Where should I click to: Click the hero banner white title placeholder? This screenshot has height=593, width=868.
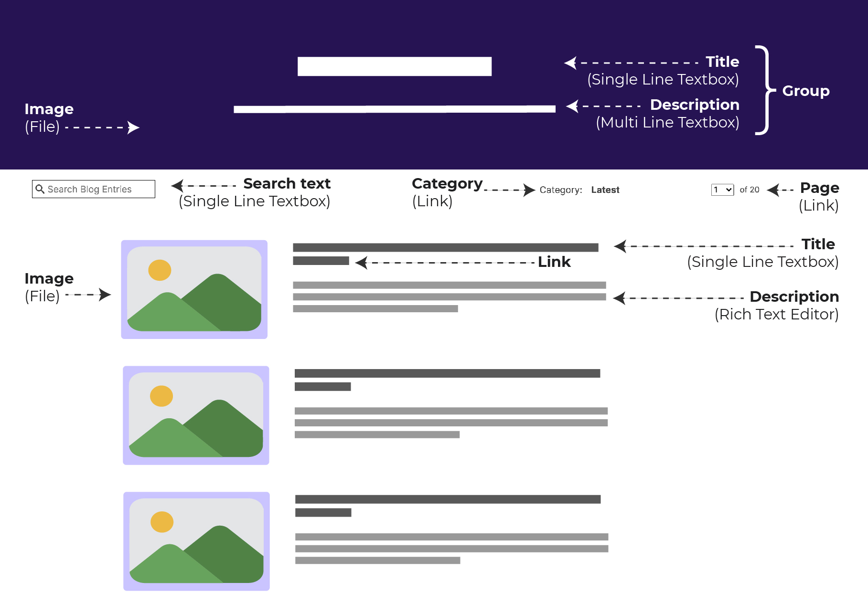[395, 66]
